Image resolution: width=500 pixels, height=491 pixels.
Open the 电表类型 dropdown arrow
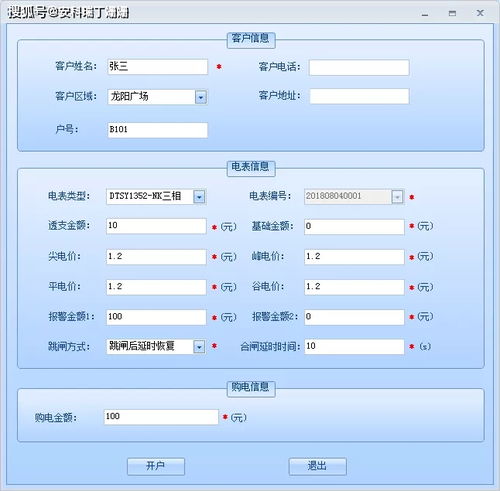click(x=199, y=197)
